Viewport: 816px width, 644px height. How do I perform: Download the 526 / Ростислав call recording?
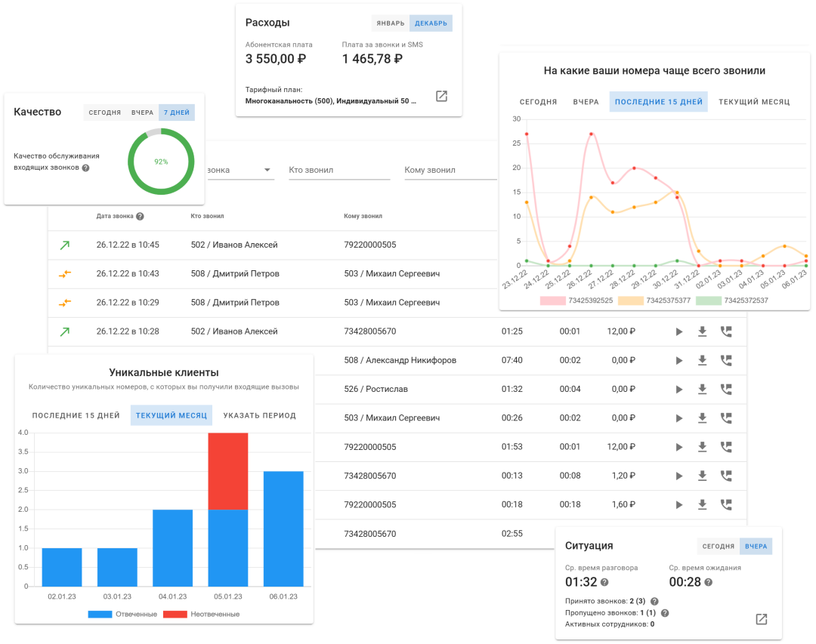[x=702, y=389]
